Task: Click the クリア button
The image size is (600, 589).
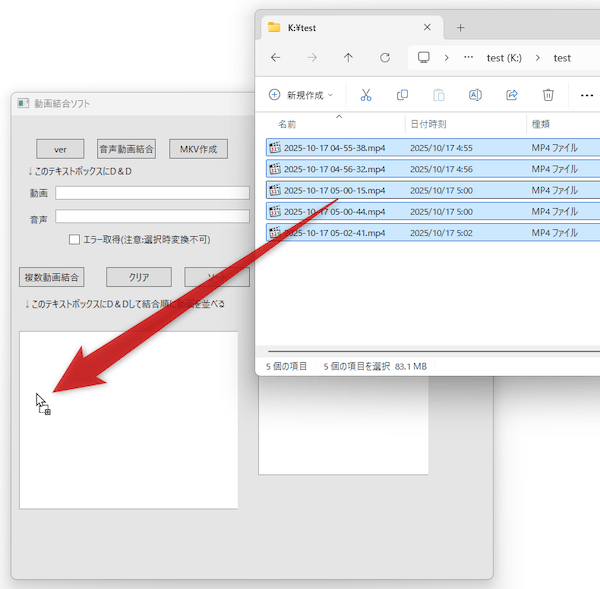Action: point(139,277)
